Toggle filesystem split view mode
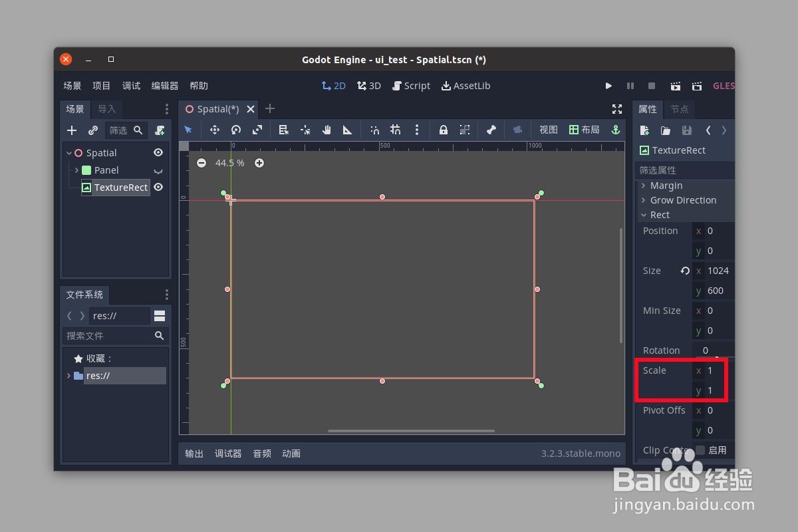798x532 pixels. point(160,316)
